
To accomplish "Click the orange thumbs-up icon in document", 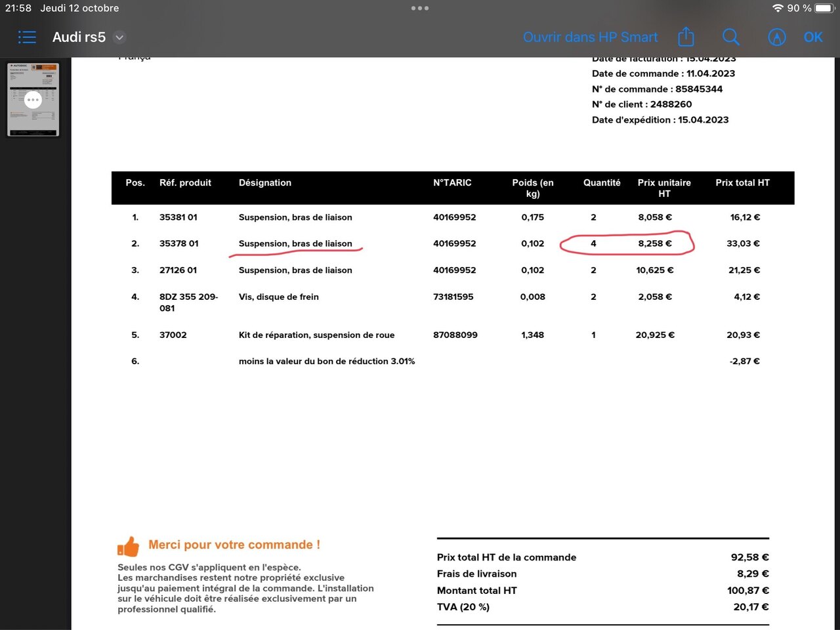I will click(x=129, y=546).
